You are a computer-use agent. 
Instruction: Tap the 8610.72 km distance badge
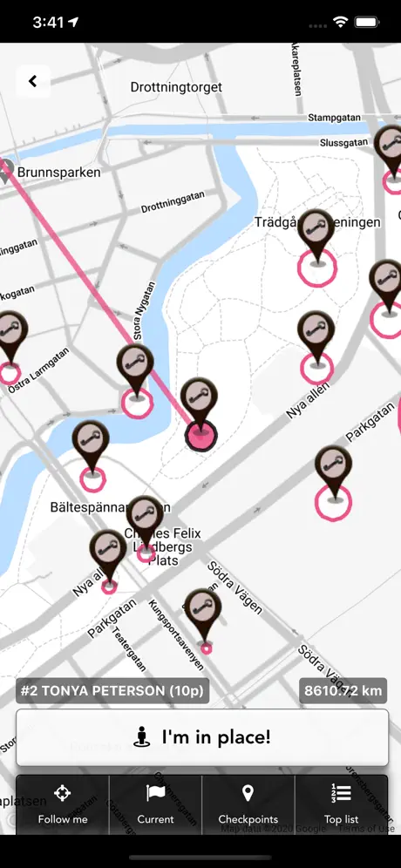(343, 691)
